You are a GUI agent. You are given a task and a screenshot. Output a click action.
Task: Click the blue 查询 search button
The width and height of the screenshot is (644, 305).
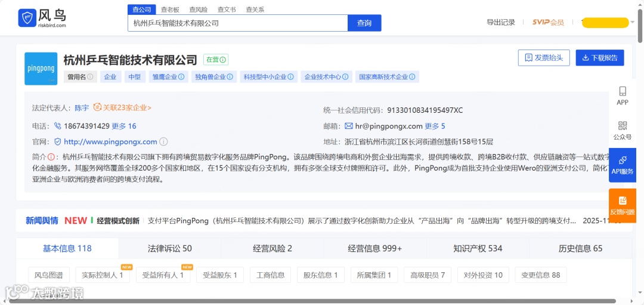(364, 23)
